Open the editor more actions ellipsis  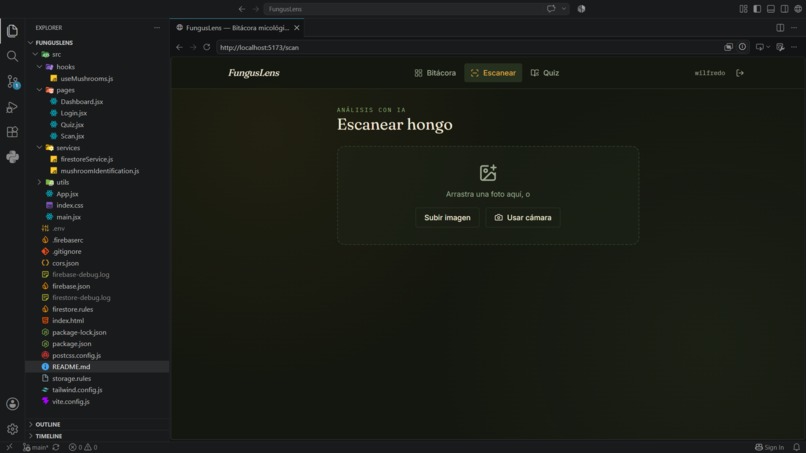tap(794, 28)
